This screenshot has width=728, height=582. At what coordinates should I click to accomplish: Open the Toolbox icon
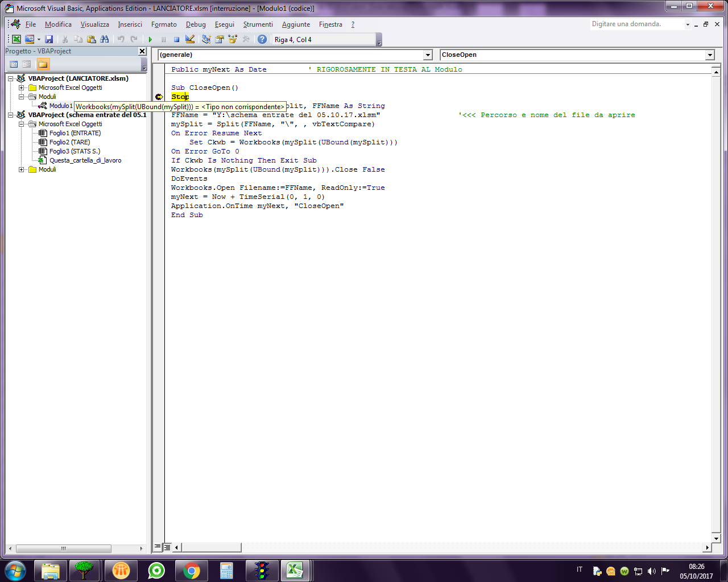246,39
